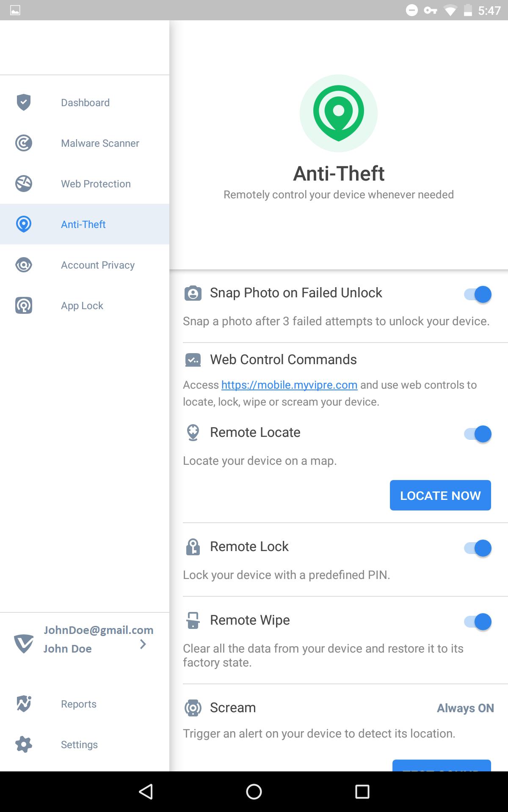The image size is (508, 812).
Task: Expand John Doe account details chevron
Action: (x=143, y=644)
